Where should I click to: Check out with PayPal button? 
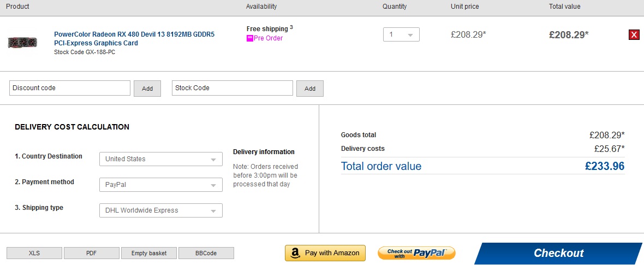tap(416, 253)
